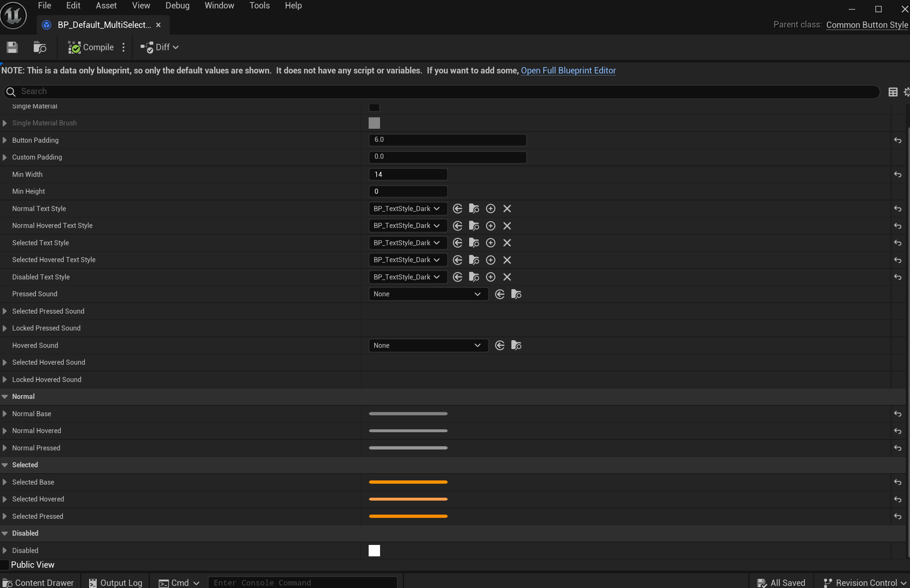
Task: Toggle the Disabled state checkbox
Action: click(x=374, y=550)
